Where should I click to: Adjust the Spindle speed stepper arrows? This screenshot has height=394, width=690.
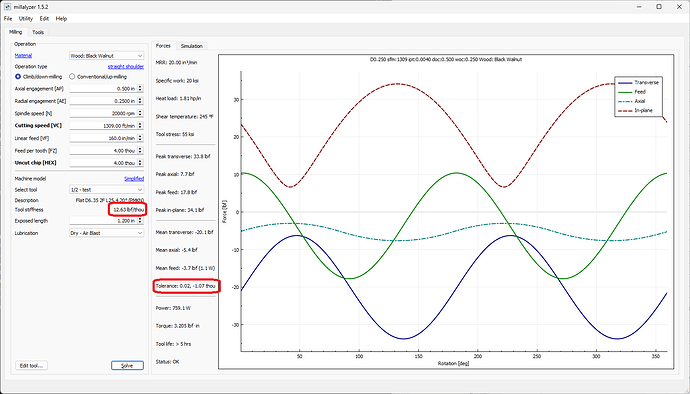pos(140,113)
